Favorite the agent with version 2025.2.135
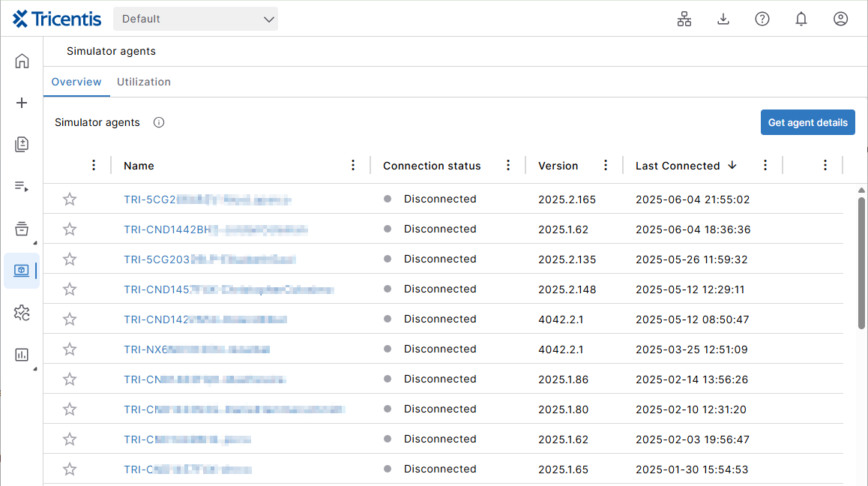This screenshot has height=486, width=868. [x=70, y=259]
